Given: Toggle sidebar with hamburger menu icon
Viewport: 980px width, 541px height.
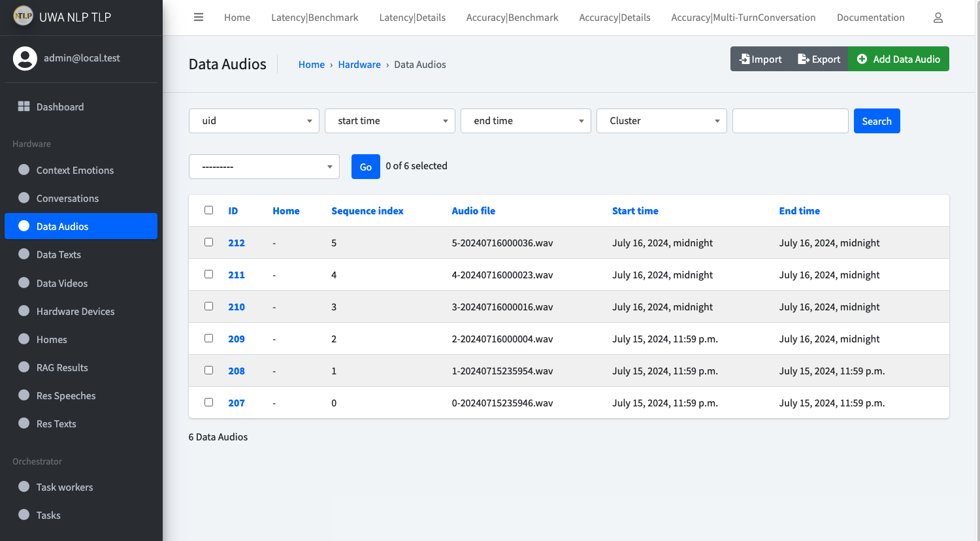Looking at the screenshot, I should coord(199,17).
